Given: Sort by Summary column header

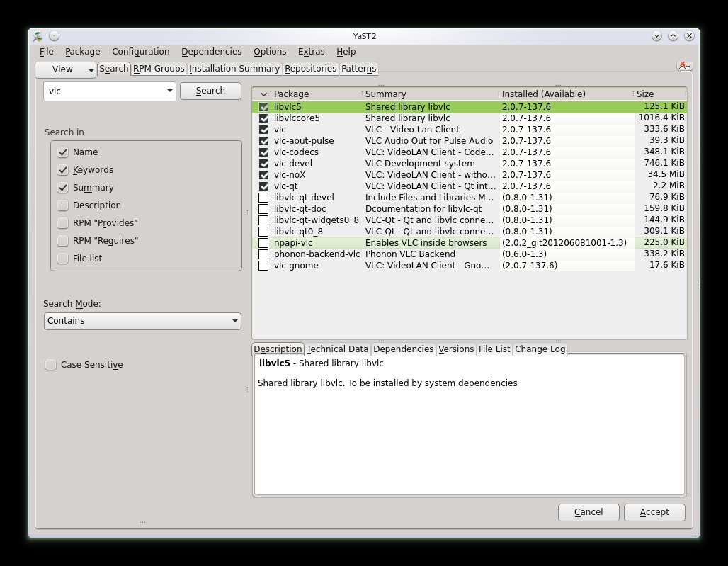Looking at the screenshot, I should 385,94.
